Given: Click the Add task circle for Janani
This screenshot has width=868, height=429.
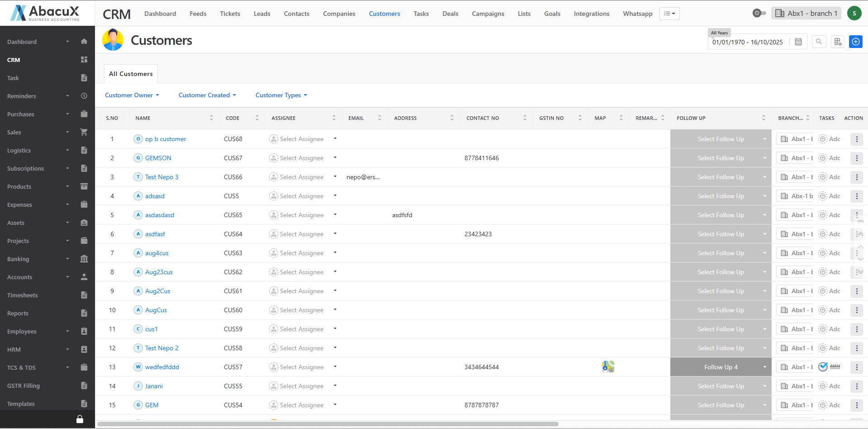Looking at the screenshot, I should coord(823,386).
